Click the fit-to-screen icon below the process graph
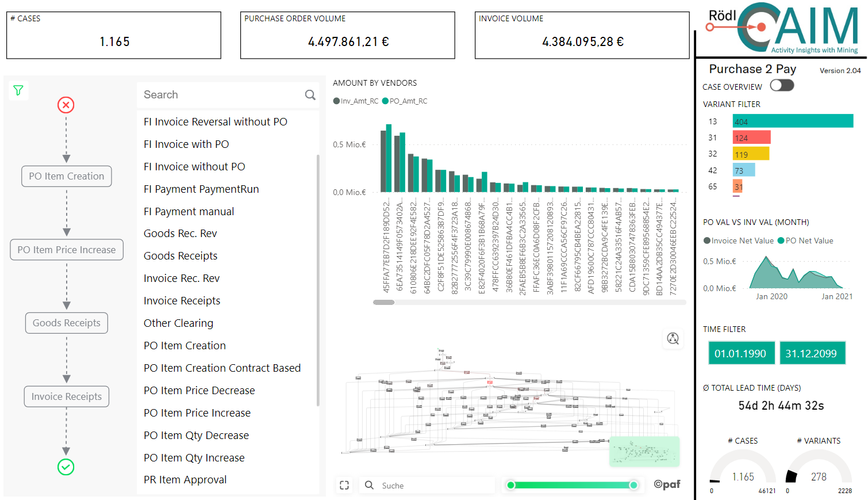 point(344,485)
